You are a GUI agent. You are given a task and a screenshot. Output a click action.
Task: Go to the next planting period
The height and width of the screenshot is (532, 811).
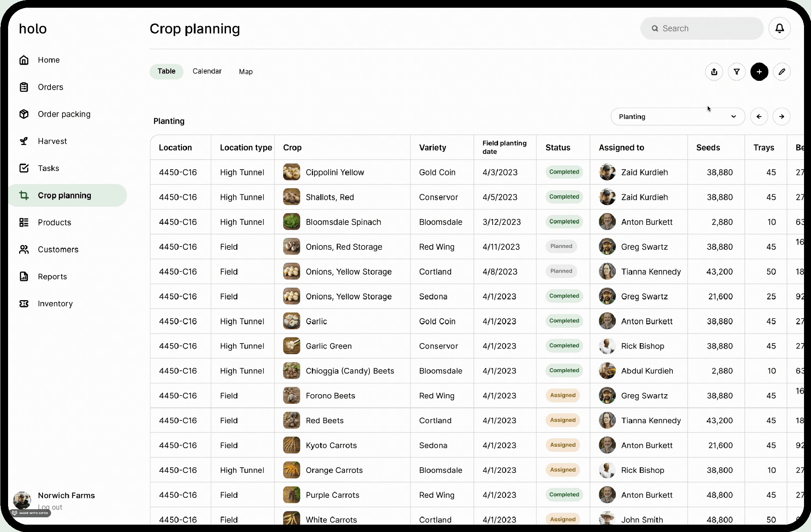782,116
